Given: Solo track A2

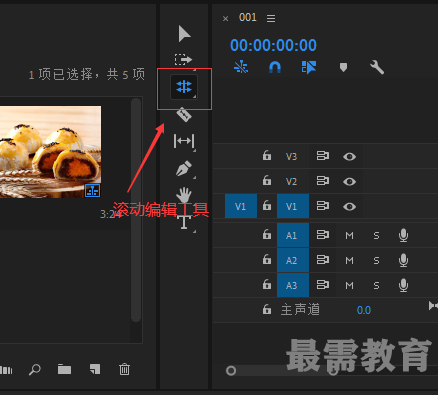Looking at the screenshot, I should point(376,260).
